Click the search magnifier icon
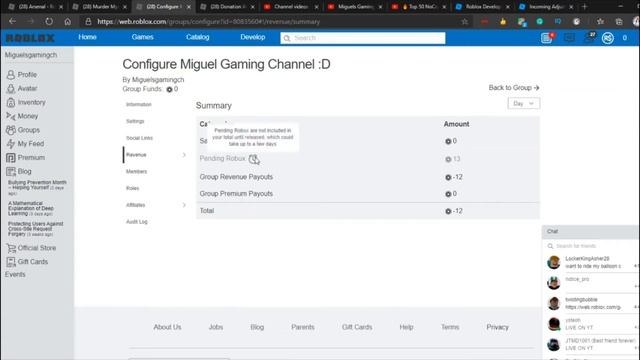The height and width of the screenshot is (360, 640). coord(287,38)
